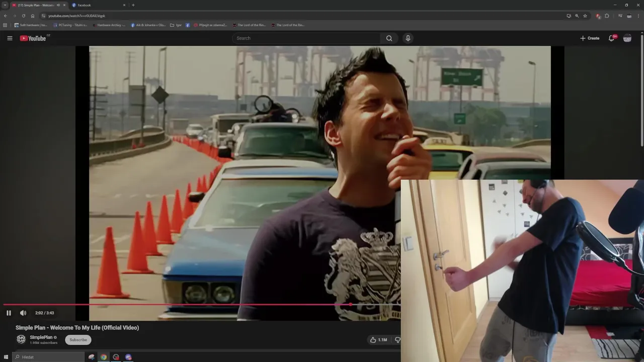The image size is (644, 362).
Task: Open the notifications bell
Action: [612, 38]
